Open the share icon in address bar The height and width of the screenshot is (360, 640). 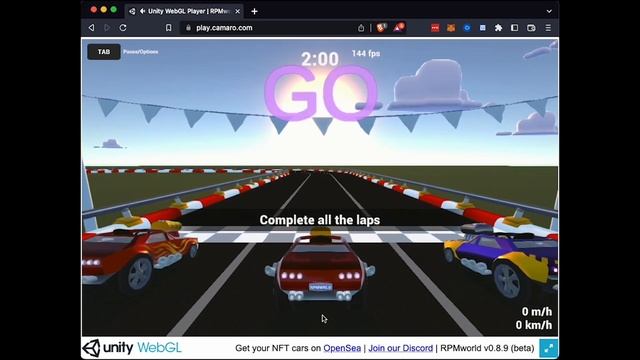[x=361, y=28]
